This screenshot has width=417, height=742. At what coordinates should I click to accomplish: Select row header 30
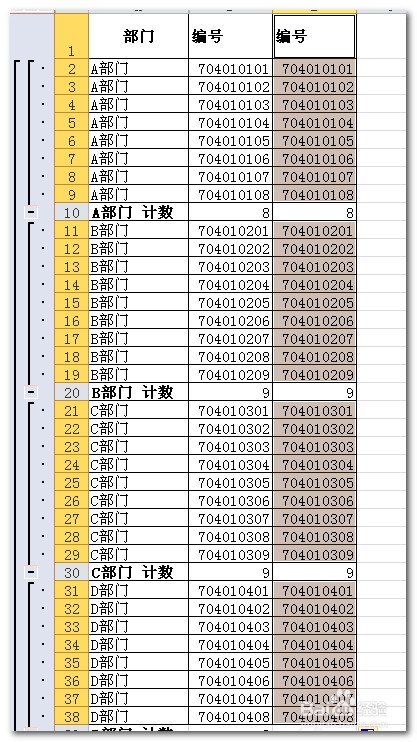71,573
